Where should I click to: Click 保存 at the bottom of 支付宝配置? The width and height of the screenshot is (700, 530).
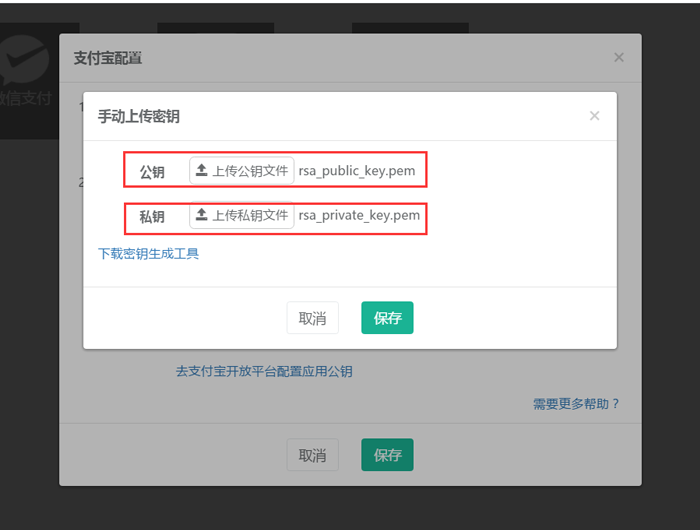tap(387, 455)
